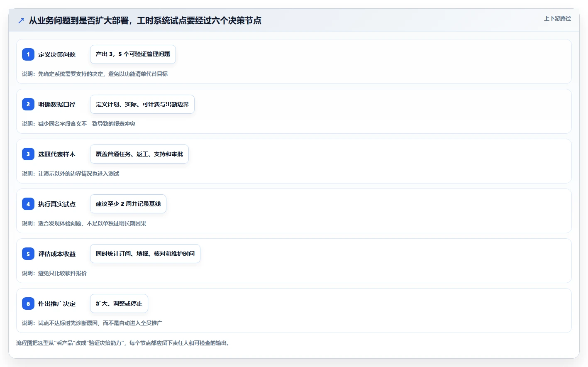This screenshot has height=367, width=588.
Task: Select the 明确数据口径 step title
Action: click(x=57, y=104)
